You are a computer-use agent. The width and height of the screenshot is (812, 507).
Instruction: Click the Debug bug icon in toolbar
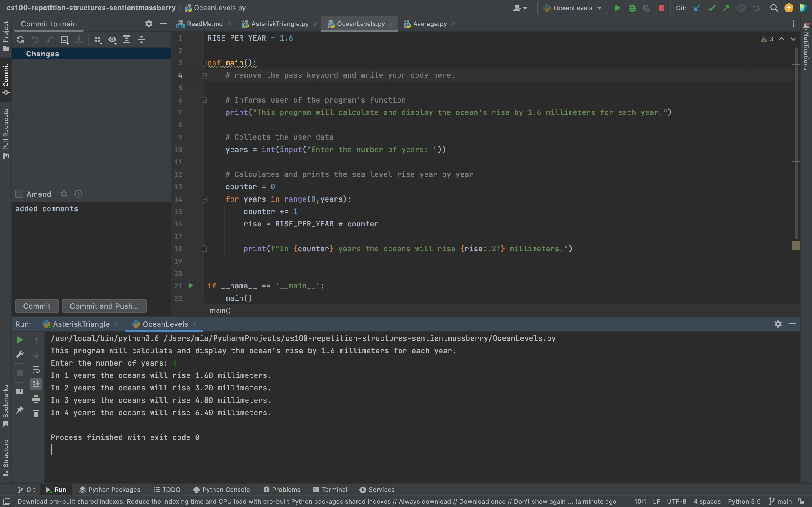632,8
